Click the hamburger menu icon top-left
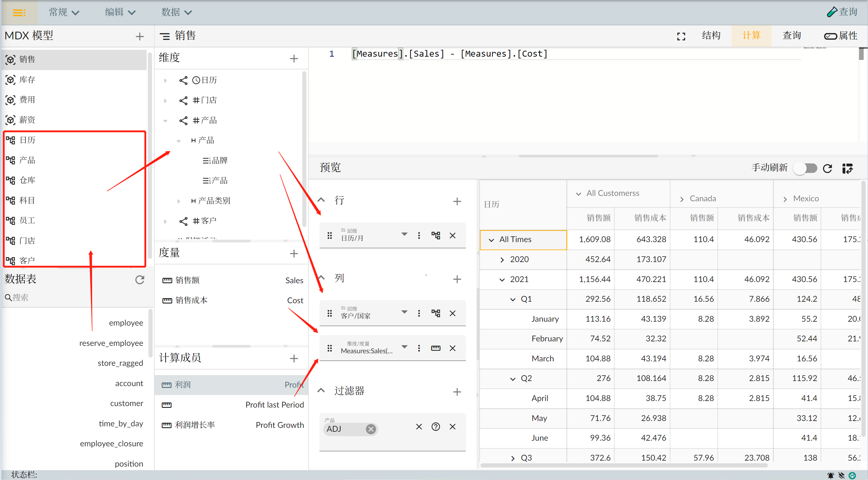 (x=19, y=13)
